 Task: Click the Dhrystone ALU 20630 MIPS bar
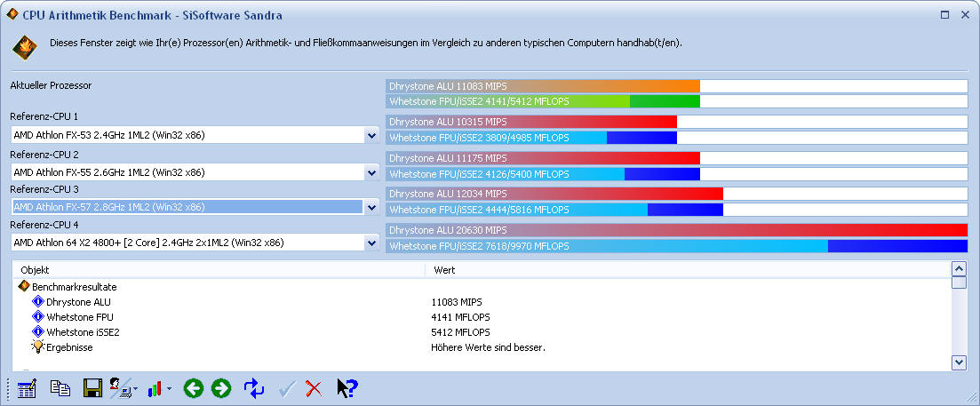tap(676, 230)
